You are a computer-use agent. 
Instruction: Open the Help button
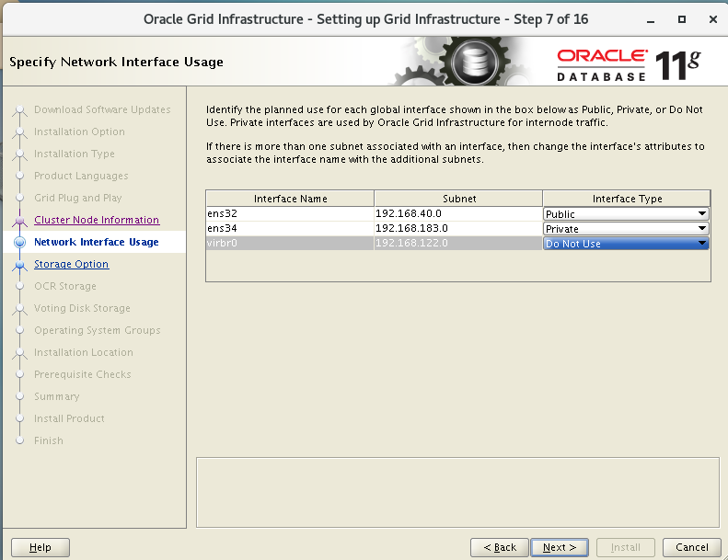[40, 547]
